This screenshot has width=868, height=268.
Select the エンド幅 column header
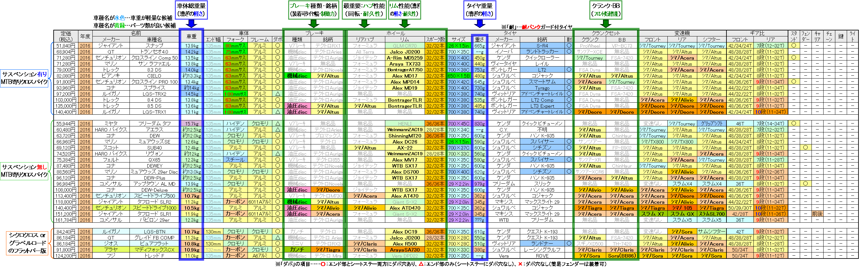coord(213,40)
